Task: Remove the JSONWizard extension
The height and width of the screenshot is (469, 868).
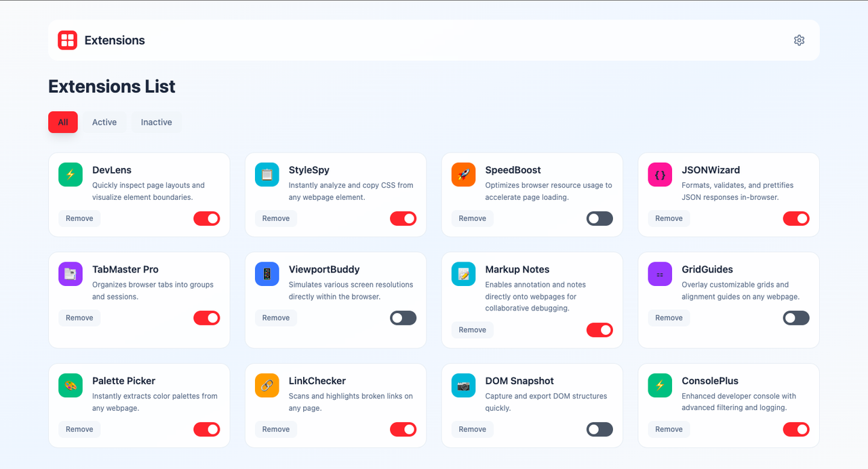Action: (x=669, y=218)
